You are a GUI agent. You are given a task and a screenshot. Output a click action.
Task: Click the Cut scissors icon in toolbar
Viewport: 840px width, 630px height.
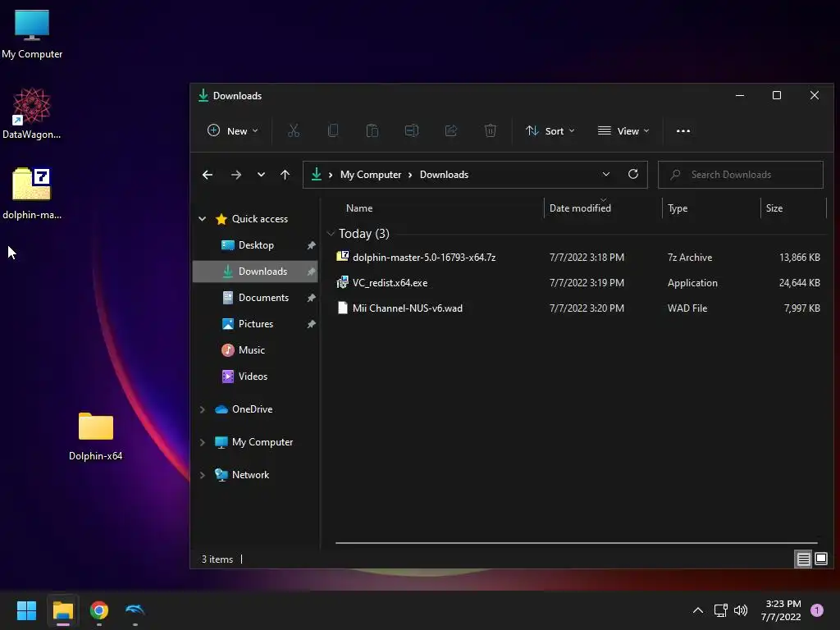coord(294,130)
